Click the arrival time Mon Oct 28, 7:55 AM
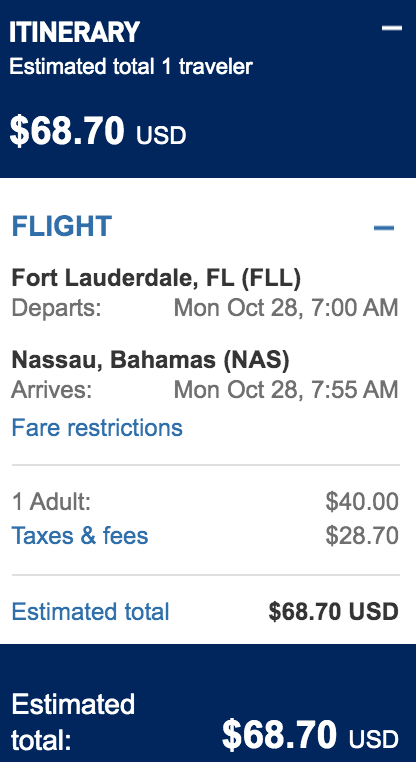This screenshot has height=762, width=416. pyautogui.click(x=286, y=390)
